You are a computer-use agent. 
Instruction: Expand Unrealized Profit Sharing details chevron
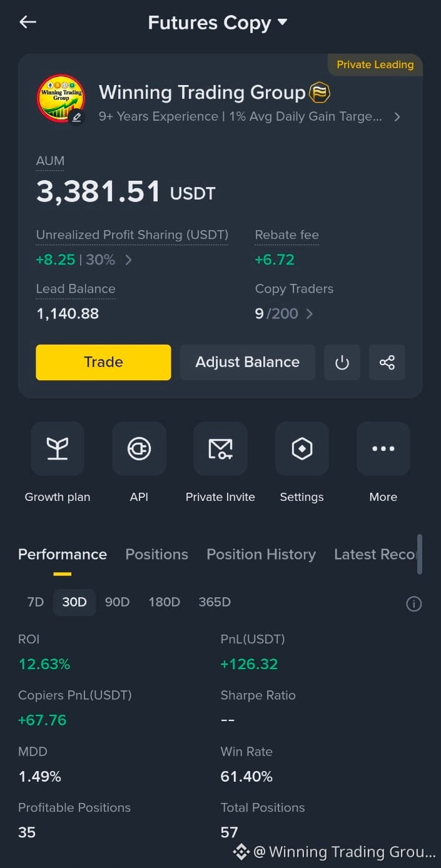click(128, 260)
